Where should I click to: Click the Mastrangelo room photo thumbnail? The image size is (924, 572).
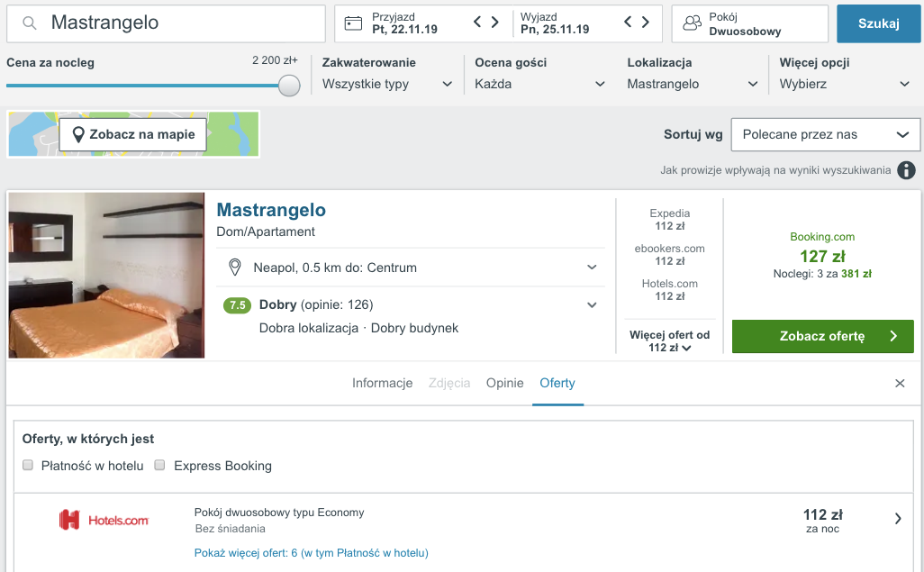106,276
